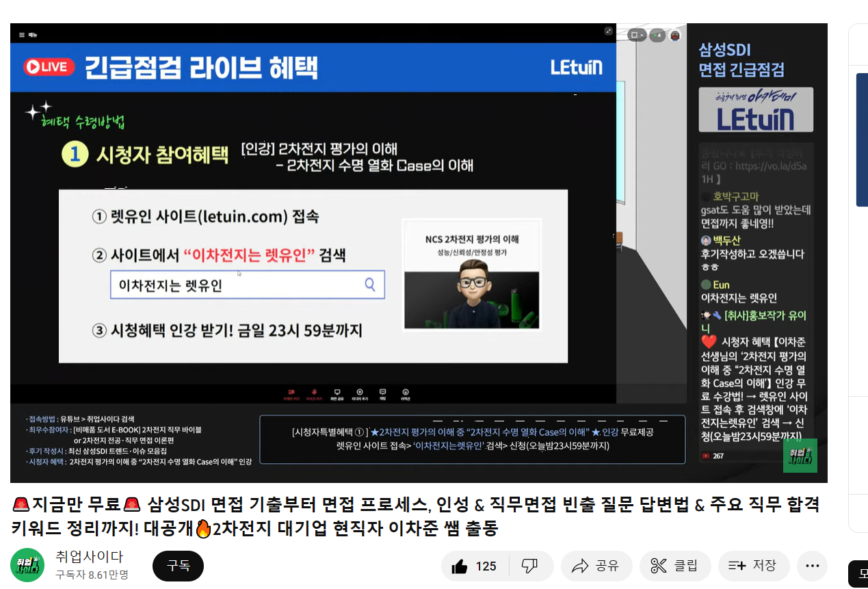Open the three-dot more actions menu
Screen dimensions: 868x589
(812, 566)
